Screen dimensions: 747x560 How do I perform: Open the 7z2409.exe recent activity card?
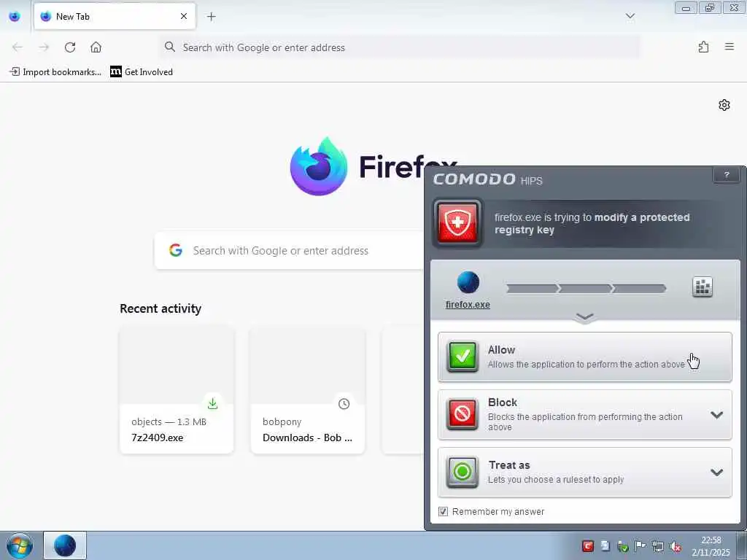coord(177,390)
